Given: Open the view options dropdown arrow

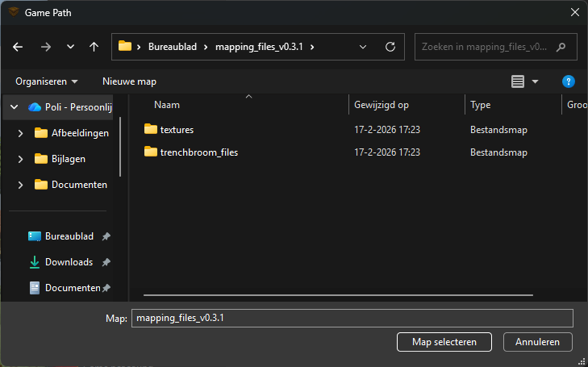Looking at the screenshot, I should click(535, 81).
